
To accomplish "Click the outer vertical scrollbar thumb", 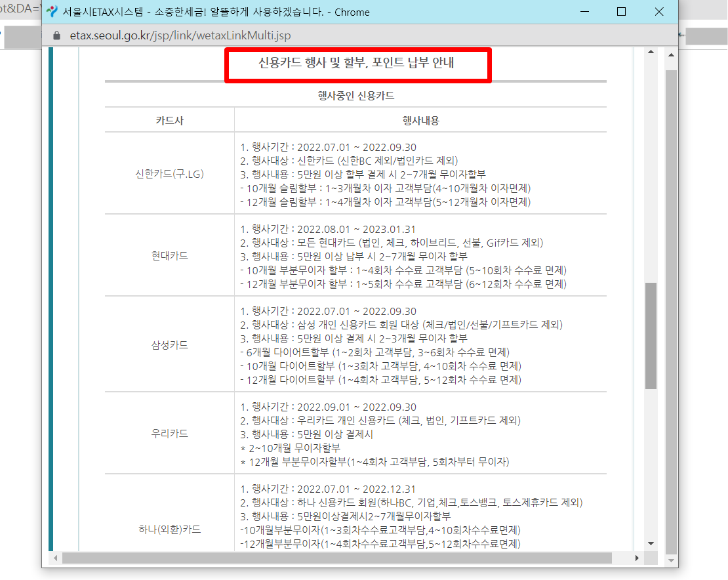I will click(671, 312).
